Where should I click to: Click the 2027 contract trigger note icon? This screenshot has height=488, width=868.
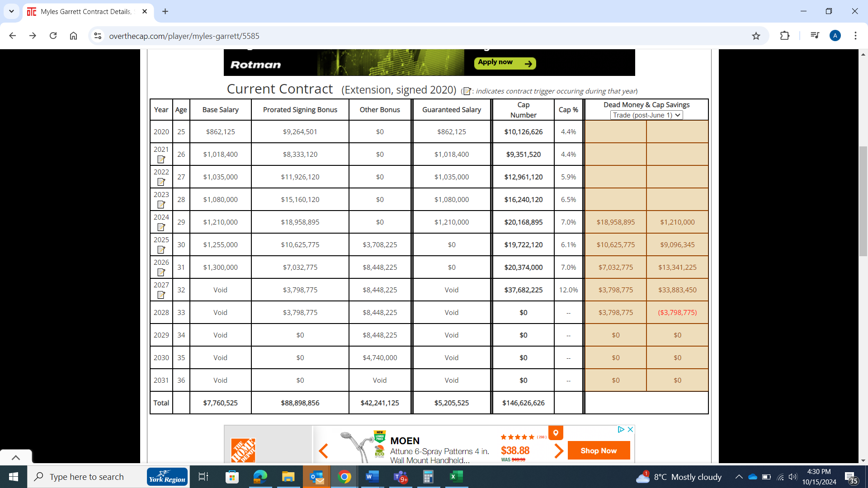click(161, 295)
